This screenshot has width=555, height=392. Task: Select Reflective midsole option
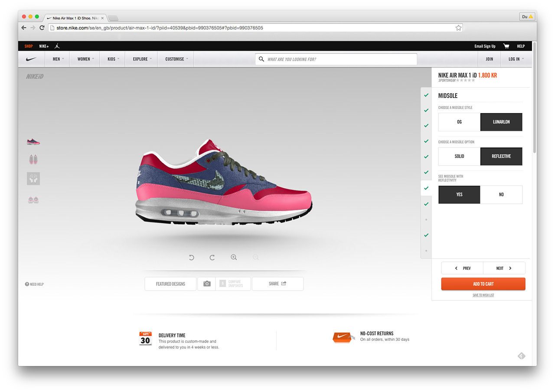[x=501, y=156]
